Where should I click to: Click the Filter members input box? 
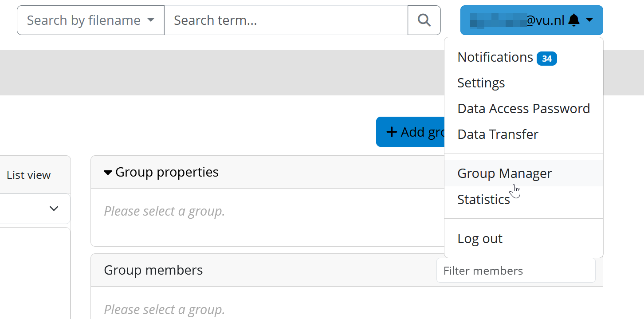point(515,271)
